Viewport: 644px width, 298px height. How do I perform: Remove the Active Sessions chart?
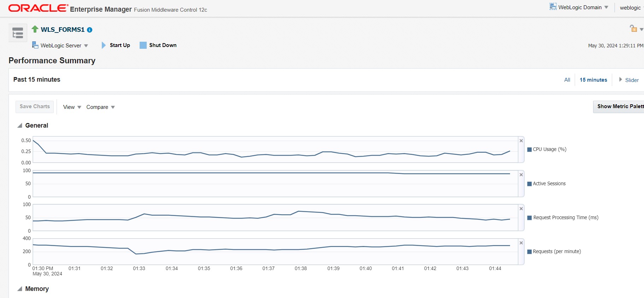(x=521, y=175)
